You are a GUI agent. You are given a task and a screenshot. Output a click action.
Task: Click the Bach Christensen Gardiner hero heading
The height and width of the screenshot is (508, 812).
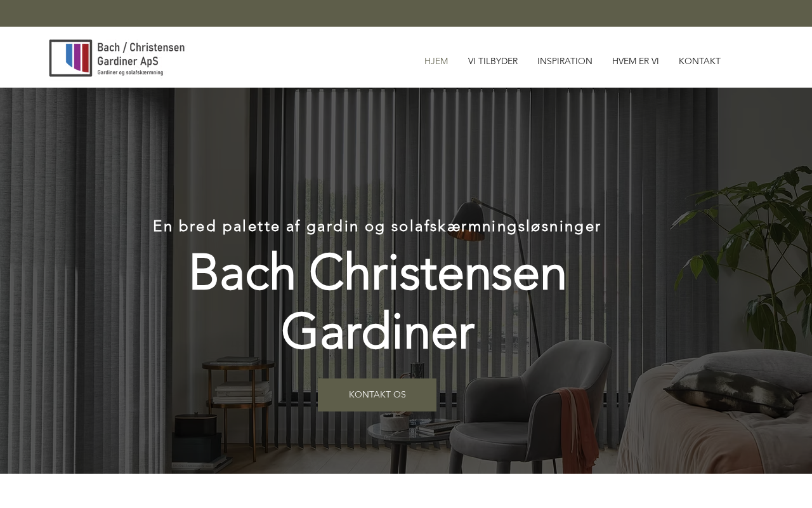[377, 302]
